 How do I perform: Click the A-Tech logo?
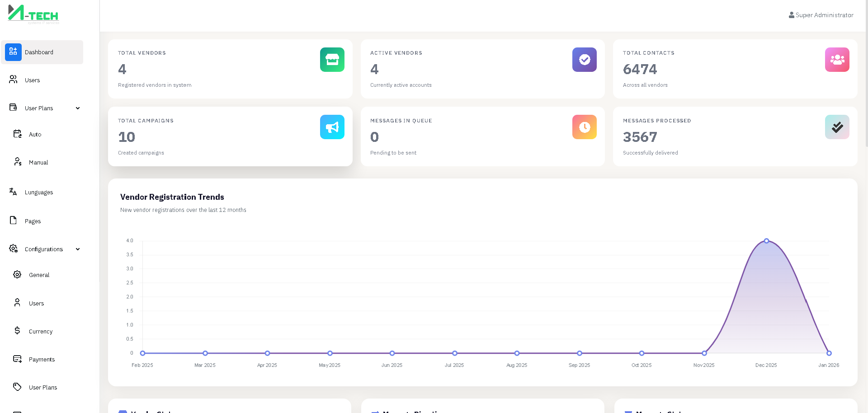[33, 14]
